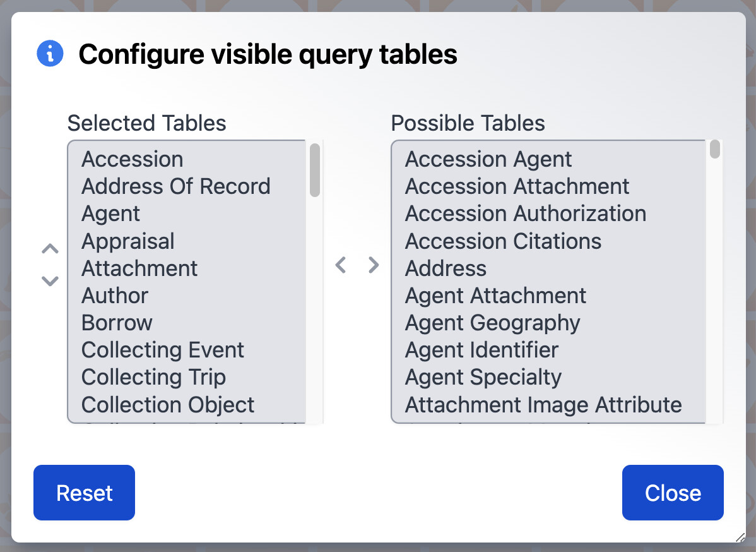
Task: Pick Agent Geography from Possible Tables
Action: (x=492, y=323)
